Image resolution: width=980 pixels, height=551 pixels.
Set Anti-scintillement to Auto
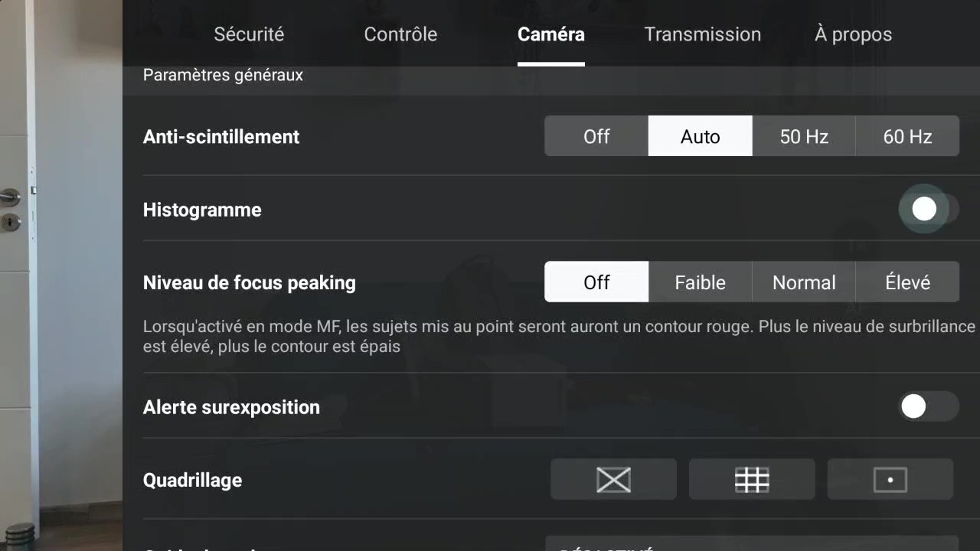(x=700, y=136)
